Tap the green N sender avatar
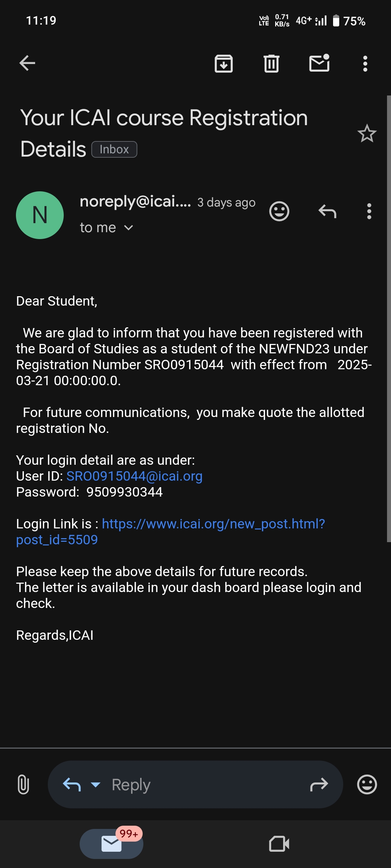 point(40,215)
